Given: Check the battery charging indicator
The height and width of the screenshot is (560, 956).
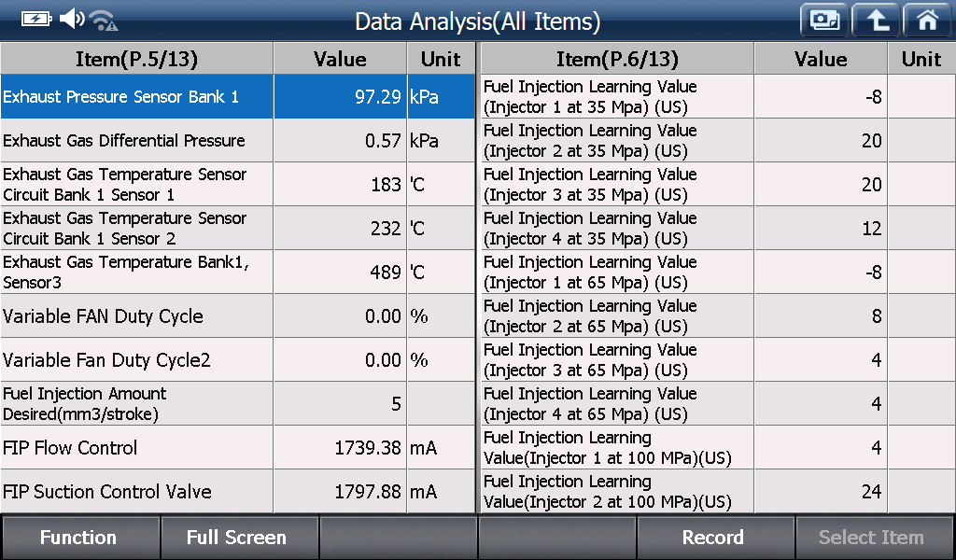Looking at the screenshot, I should pos(36,19).
